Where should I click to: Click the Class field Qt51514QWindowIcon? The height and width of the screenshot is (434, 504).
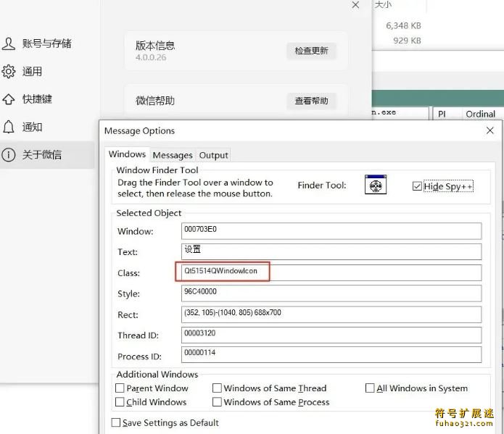(x=331, y=272)
